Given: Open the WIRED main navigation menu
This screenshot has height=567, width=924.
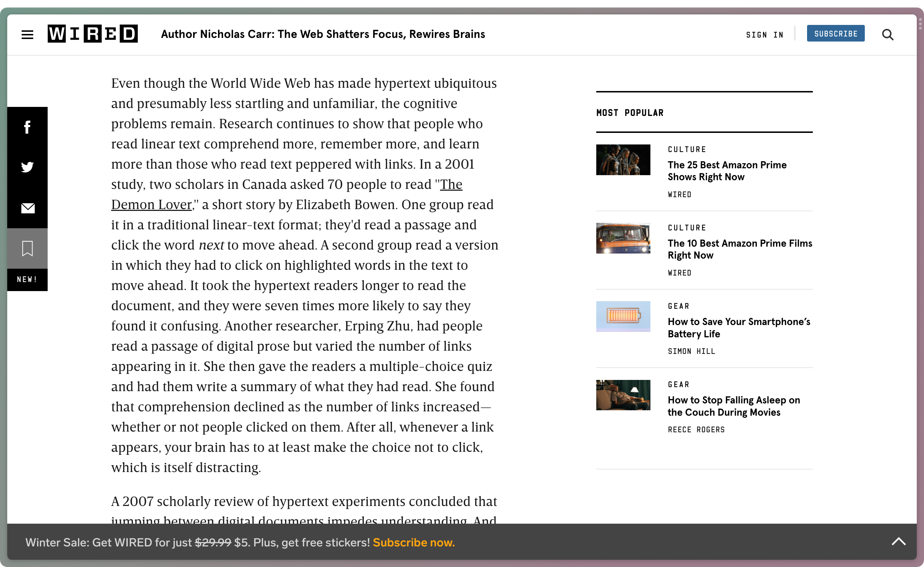Looking at the screenshot, I should pyautogui.click(x=27, y=34).
